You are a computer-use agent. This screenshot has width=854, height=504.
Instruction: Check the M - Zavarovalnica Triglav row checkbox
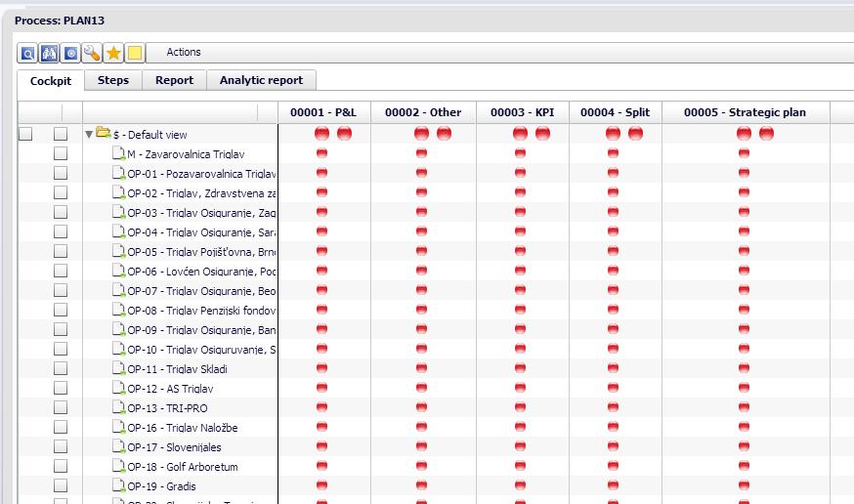click(x=61, y=153)
